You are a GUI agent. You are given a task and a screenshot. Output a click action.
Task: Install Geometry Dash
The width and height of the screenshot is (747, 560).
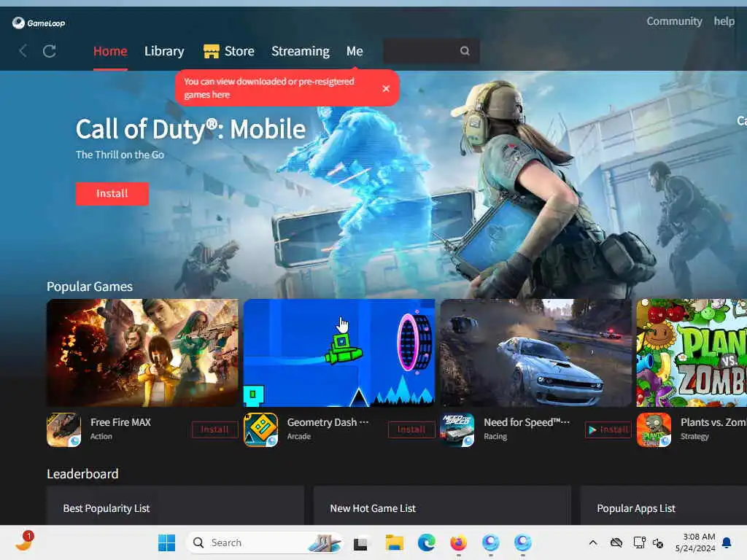click(411, 429)
